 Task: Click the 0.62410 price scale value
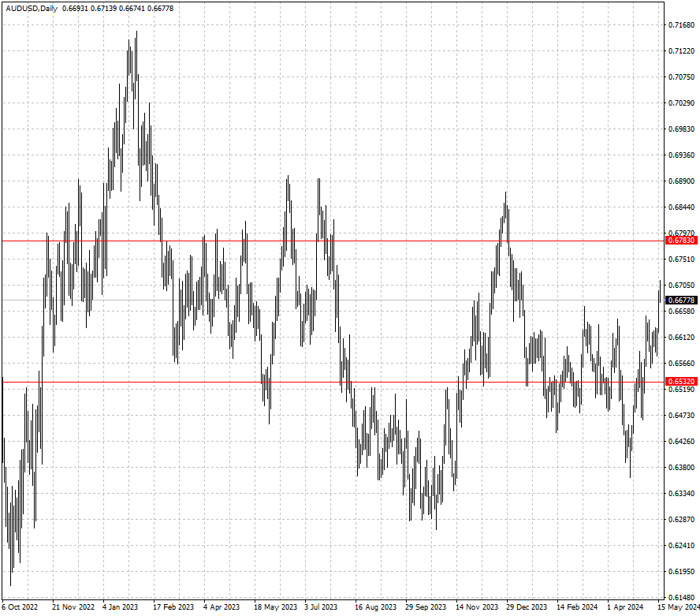(x=681, y=546)
